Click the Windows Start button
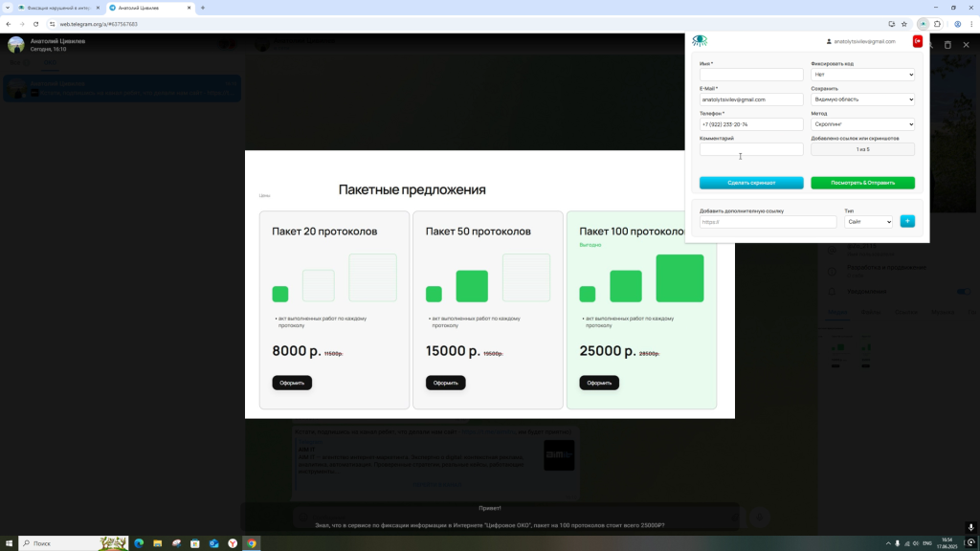Screen dimensions: 980x551 click(10, 543)
